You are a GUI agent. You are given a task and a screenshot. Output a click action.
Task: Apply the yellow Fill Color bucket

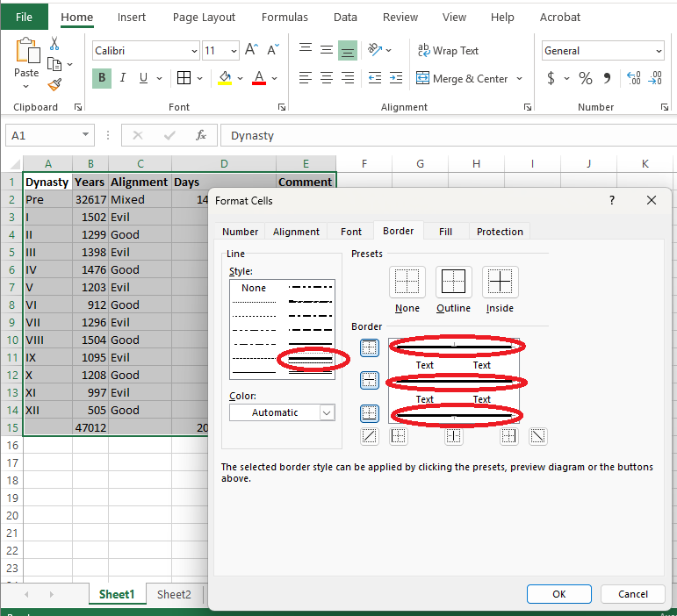coord(225,78)
